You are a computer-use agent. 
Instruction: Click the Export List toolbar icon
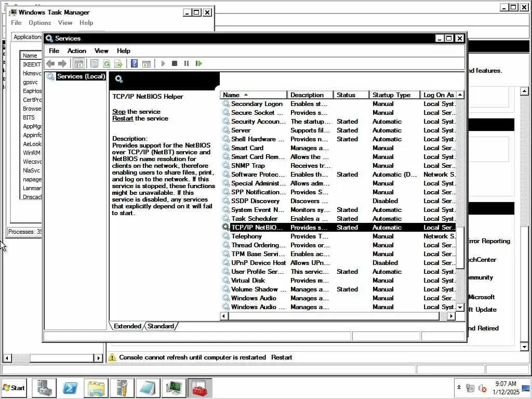point(118,63)
